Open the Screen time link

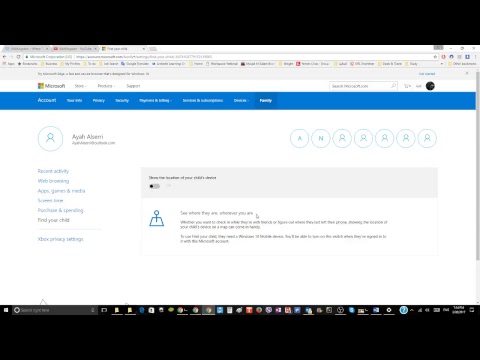(x=50, y=200)
